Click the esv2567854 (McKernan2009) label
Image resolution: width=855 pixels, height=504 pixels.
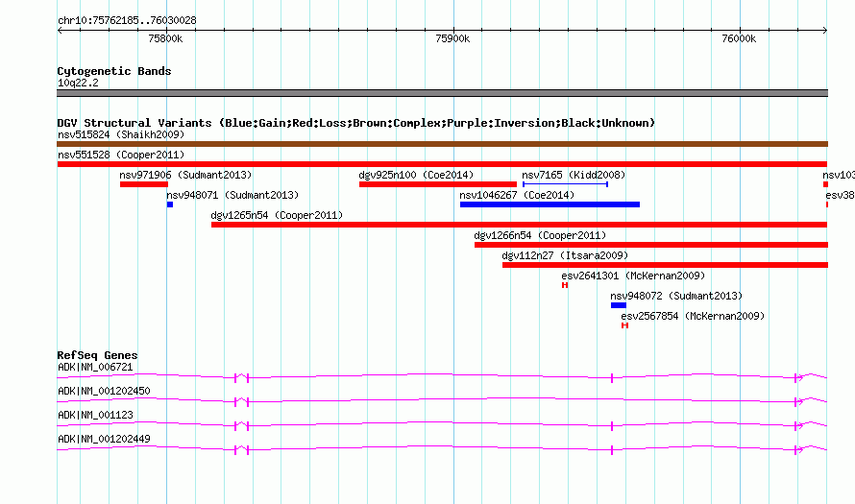[x=693, y=316]
